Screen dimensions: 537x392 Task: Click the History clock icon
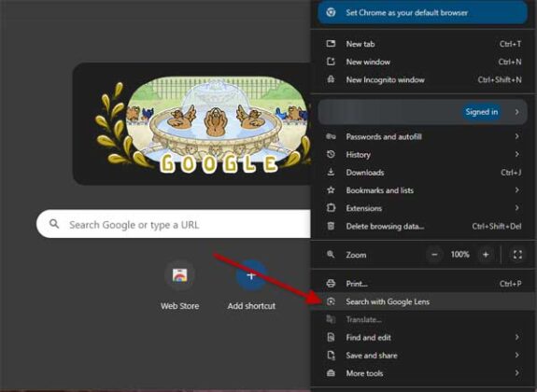pyautogui.click(x=331, y=154)
